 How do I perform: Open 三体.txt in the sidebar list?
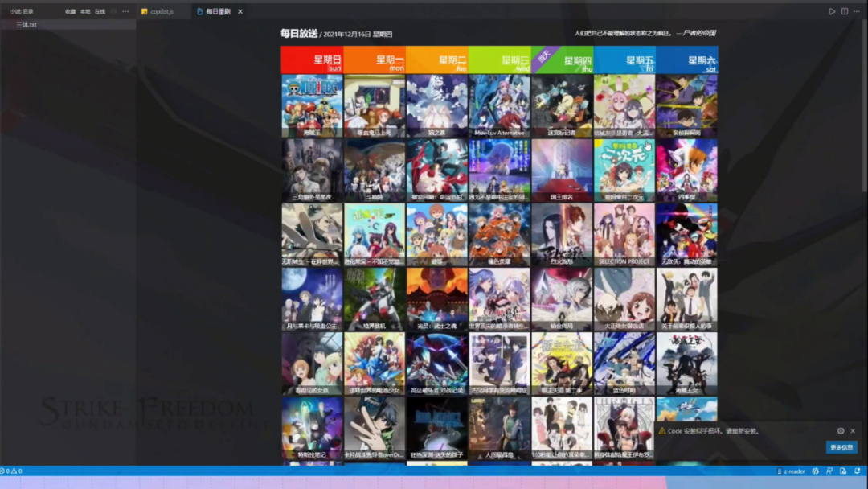point(68,24)
